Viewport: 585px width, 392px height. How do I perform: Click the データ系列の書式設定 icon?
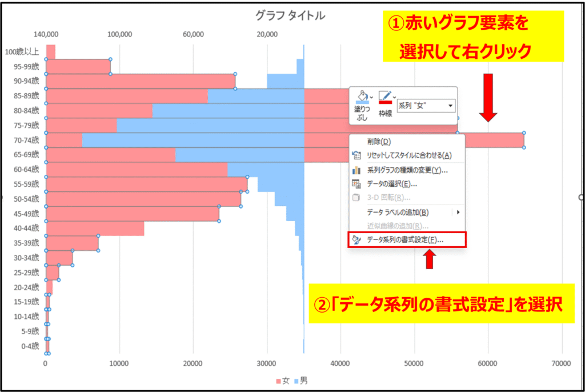pyautogui.click(x=357, y=240)
